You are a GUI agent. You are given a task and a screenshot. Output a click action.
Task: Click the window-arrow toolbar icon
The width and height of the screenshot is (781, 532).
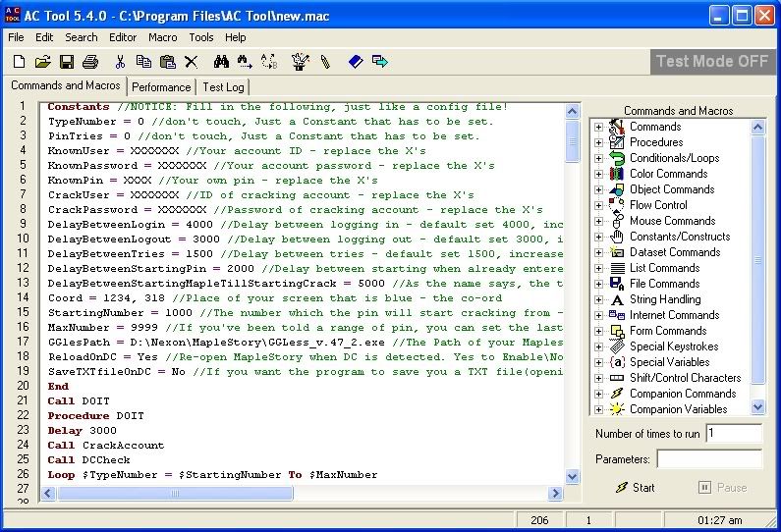point(379,62)
